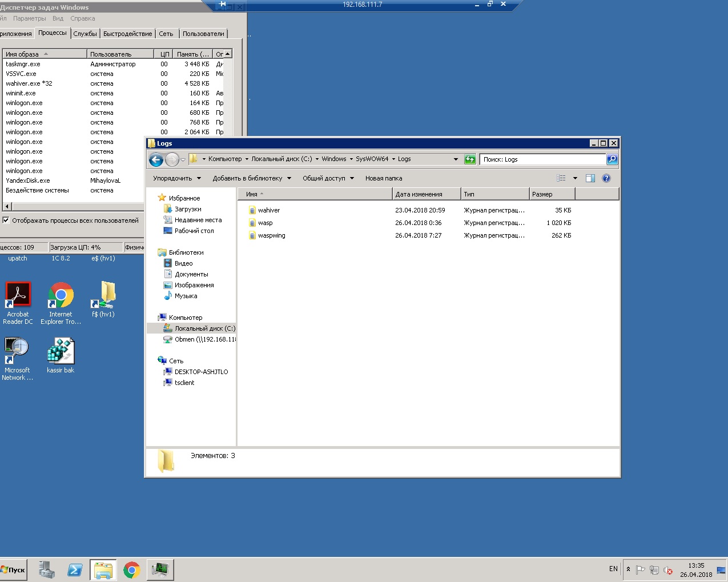Expand the 'Упорядочить' dropdown menu
Image resolution: width=728 pixels, height=582 pixels.
click(177, 178)
